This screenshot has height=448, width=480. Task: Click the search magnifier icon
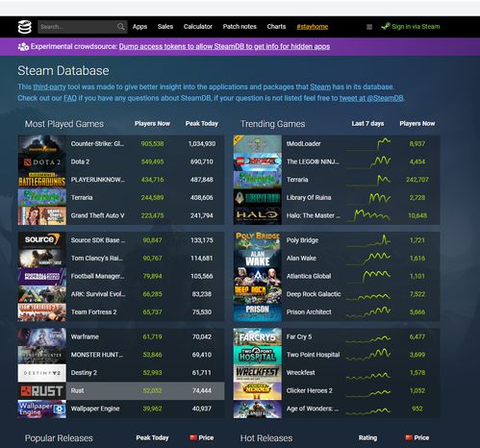tap(120, 27)
